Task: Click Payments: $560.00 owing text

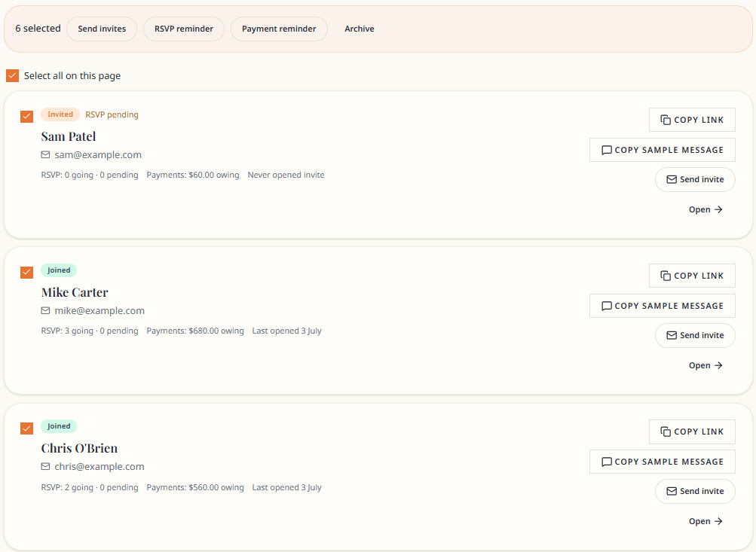Action: click(195, 487)
